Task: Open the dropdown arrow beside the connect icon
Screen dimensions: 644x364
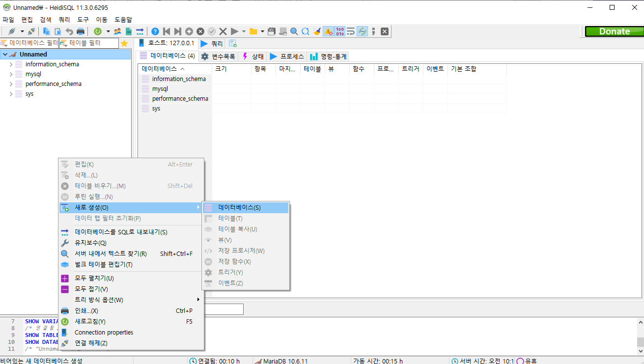Action: click(x=22, y=31)
